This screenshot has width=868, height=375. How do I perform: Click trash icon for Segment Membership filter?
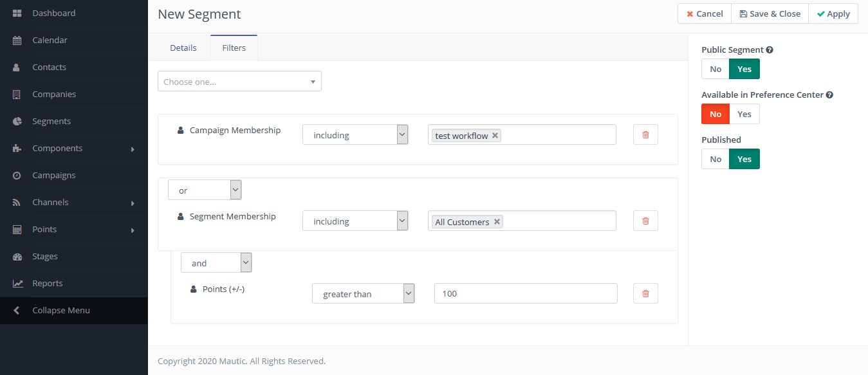[645, 221]
